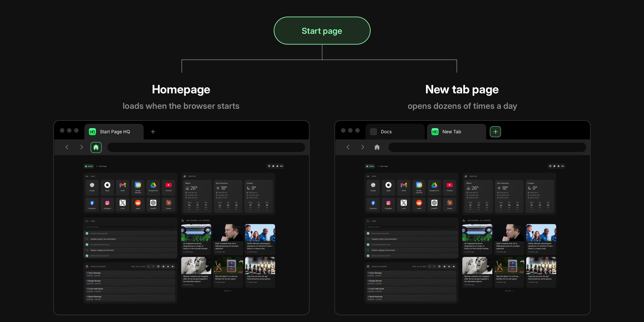
Task: Click San Francisco weather card in Homepage window
Action: tap(228, 196)
